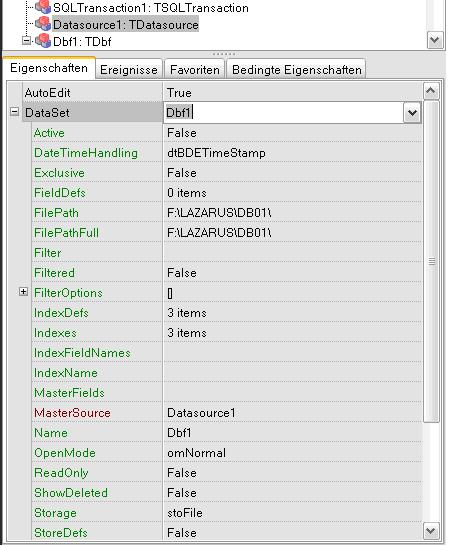Open the Favoriten tab
Screen dimensions: 452x545
tap(194, 69)
